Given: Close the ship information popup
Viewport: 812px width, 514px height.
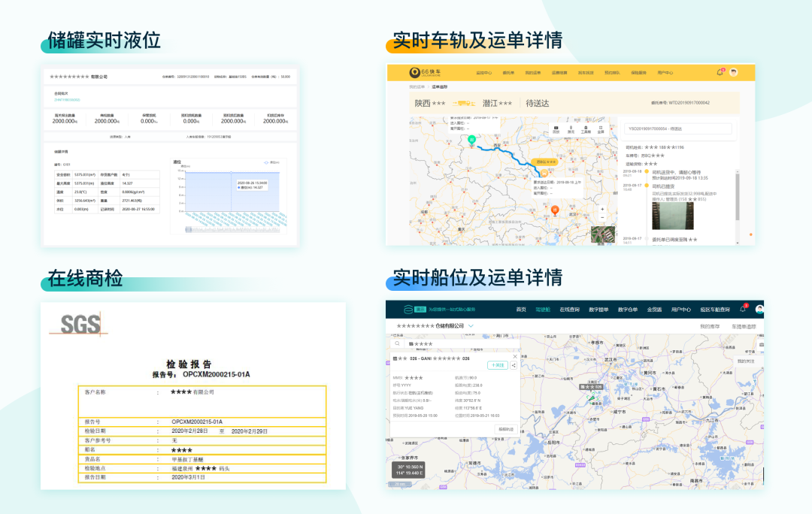Looking at the screenshot, I should pyautogui.click(x=515, y=356).
